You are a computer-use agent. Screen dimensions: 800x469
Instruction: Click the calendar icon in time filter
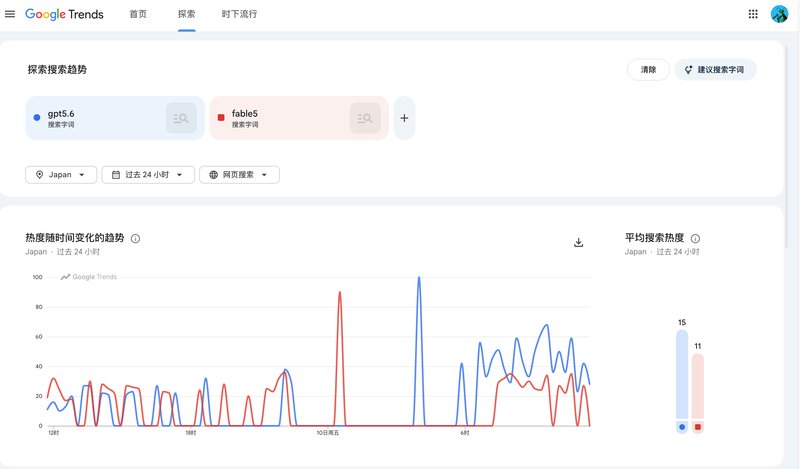click(116, 175)
